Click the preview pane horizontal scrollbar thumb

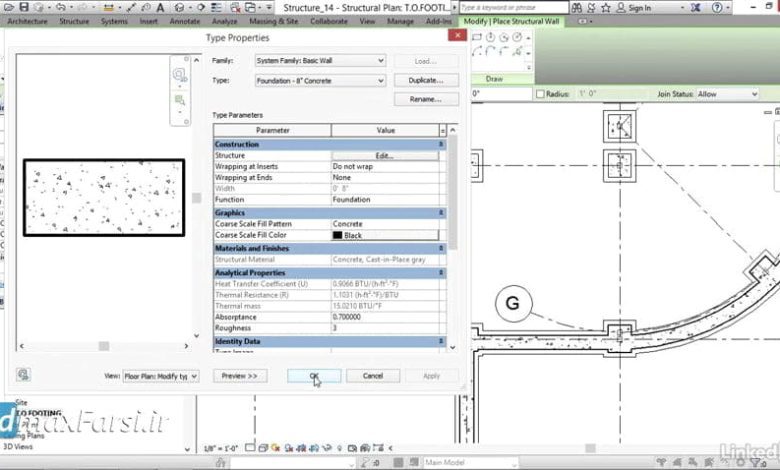pyautogui.click(x=103, y=346)
